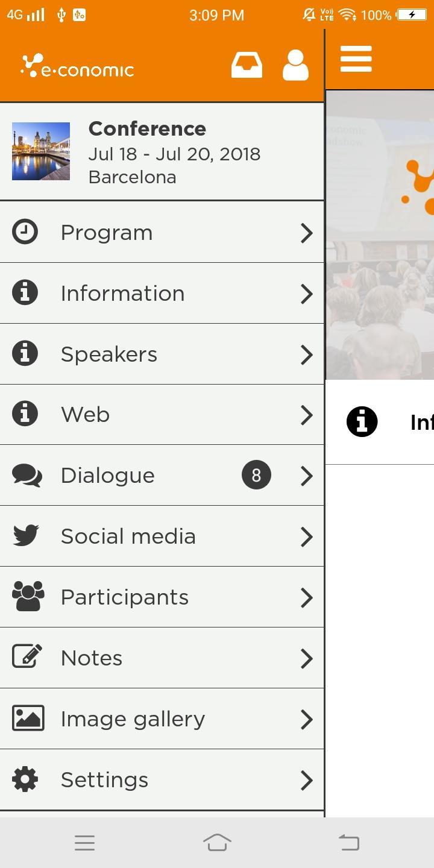Open the inbox icon in the header
This screenshot has height=868, width=434.
click(x=247, y=64)
